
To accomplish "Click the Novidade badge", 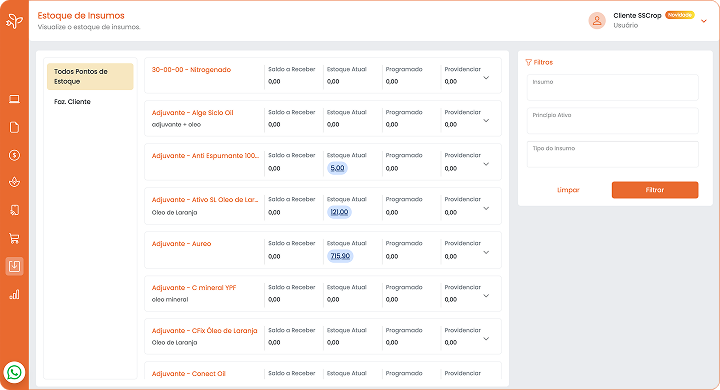I will [680, 15].
